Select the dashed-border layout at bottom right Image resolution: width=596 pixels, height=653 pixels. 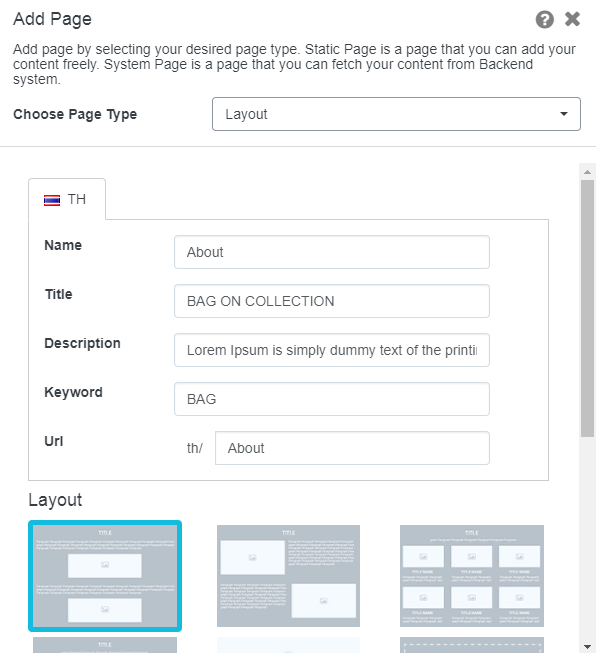coord(472,645)
